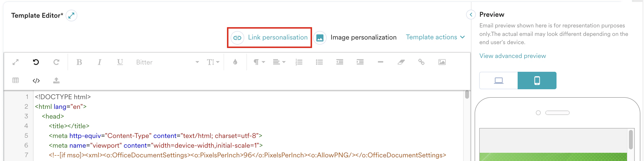Viewport: 644px width, 161px height.
Task: Select the Undo icon in the editor toolbar
Action: [36, 62]
